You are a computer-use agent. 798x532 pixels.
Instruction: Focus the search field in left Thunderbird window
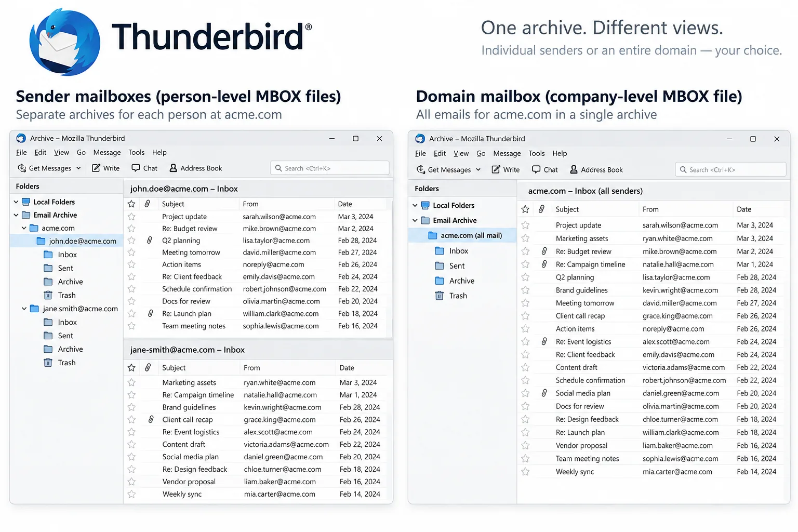coord(330,168)
